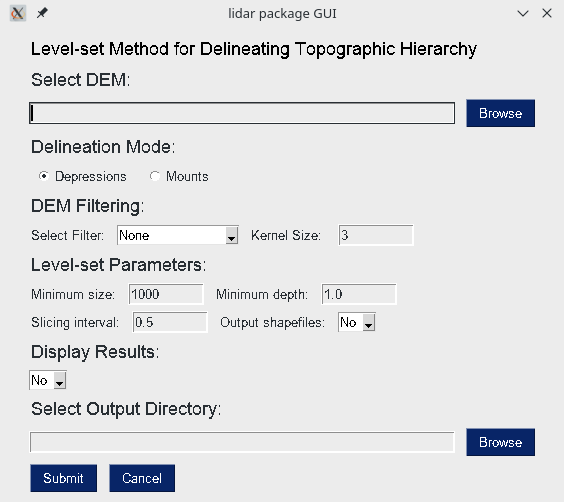Viewport: 564px width, 502px height.
Task: Close the lidar package GUI window
Action: 547,13
